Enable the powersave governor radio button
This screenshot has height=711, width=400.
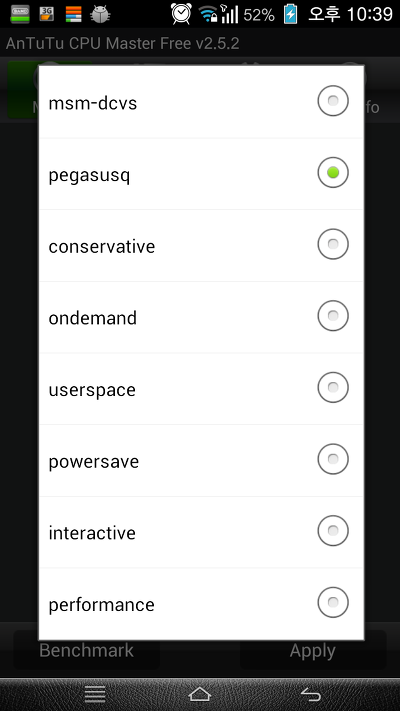333,459
